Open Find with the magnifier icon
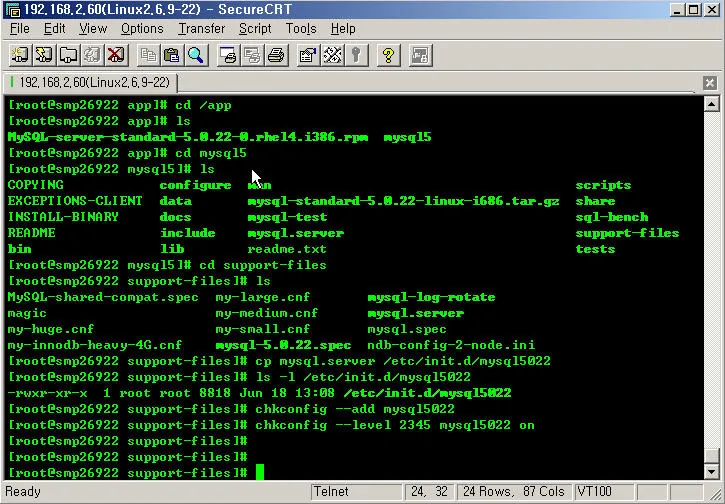Screen dimensions: 725x504 coord(196,55)
